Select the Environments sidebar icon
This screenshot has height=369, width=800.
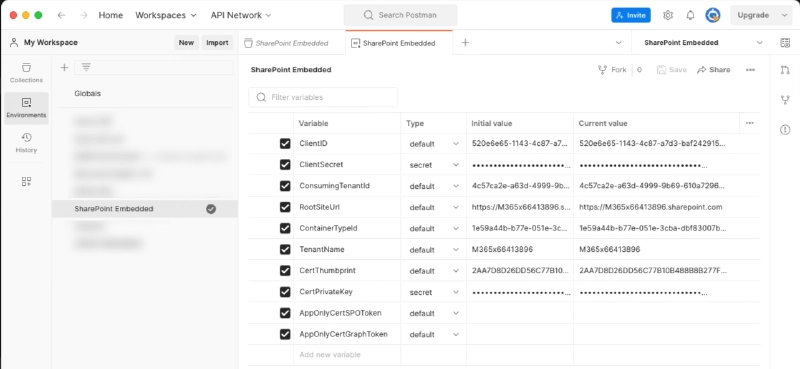[x=27, y=108]
